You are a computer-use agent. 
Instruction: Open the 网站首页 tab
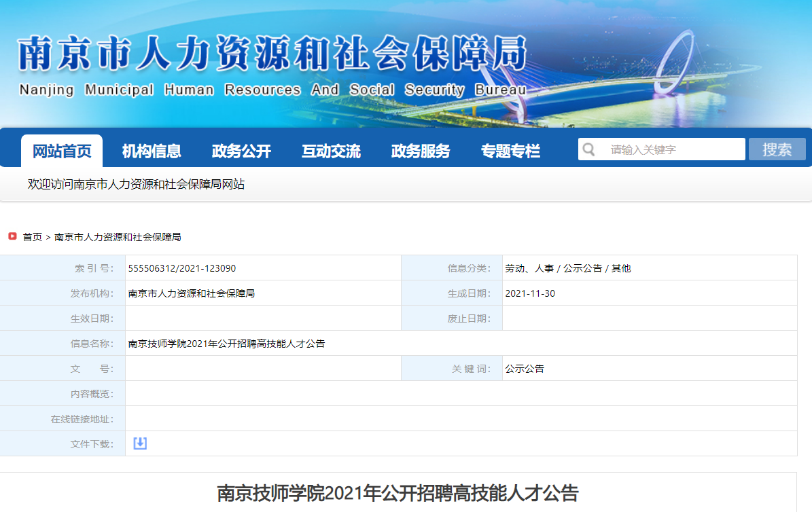(62, 151)
